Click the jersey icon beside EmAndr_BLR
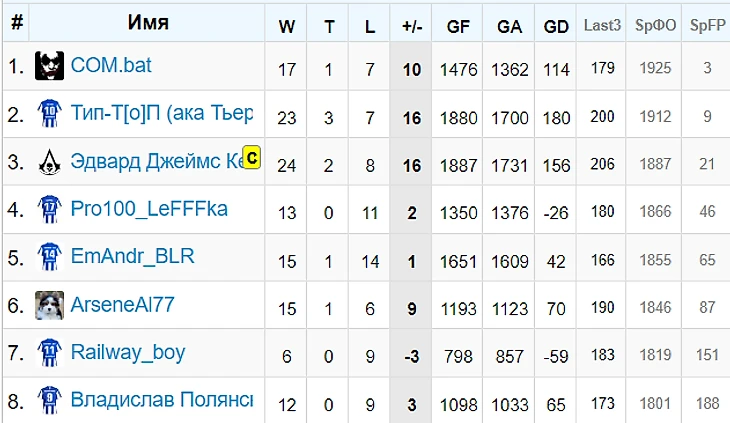The height and width of the screenshot is (423, 730). (49, 257)
